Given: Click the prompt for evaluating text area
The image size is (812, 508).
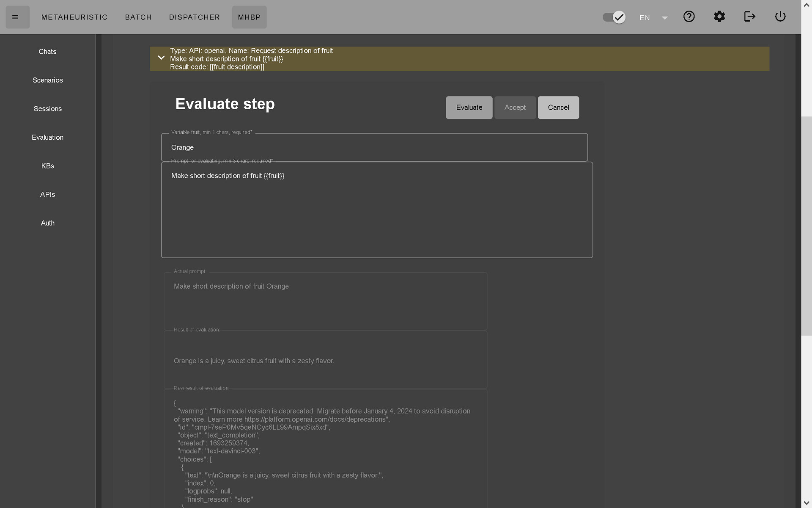Looking at the screenshot, I should pyautogui.click(x=377, y=210).
